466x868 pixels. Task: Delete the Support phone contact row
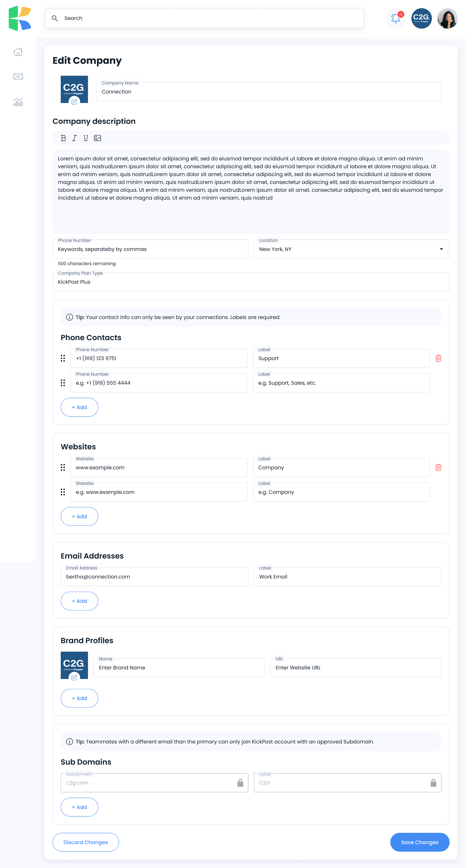pyautogui.click(x=438, y=358)
